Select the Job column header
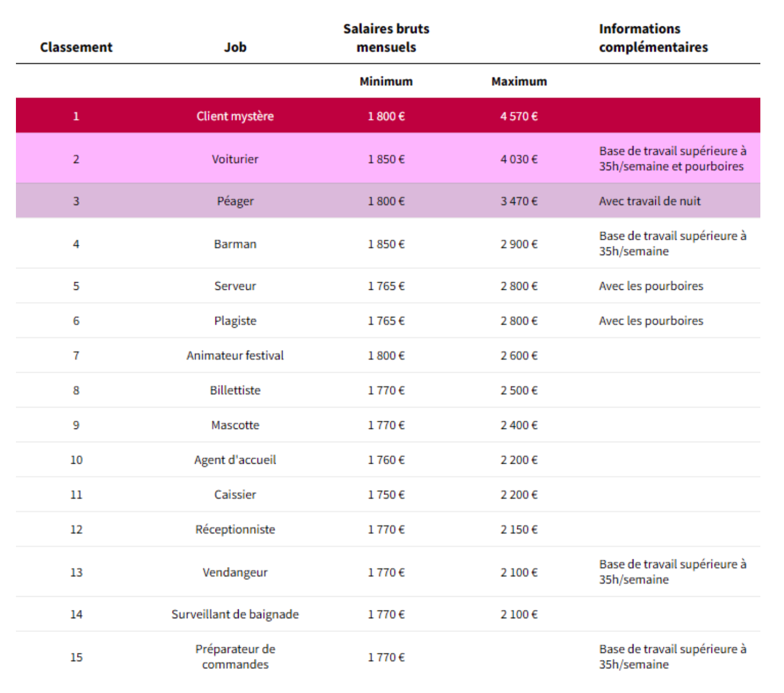784x693 pixels. [235, 47]
